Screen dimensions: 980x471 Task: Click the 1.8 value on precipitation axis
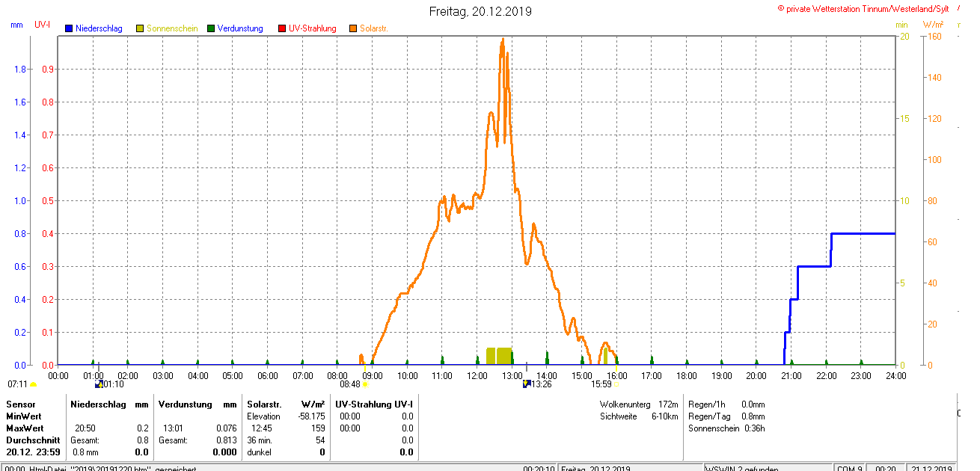point(20,70)
